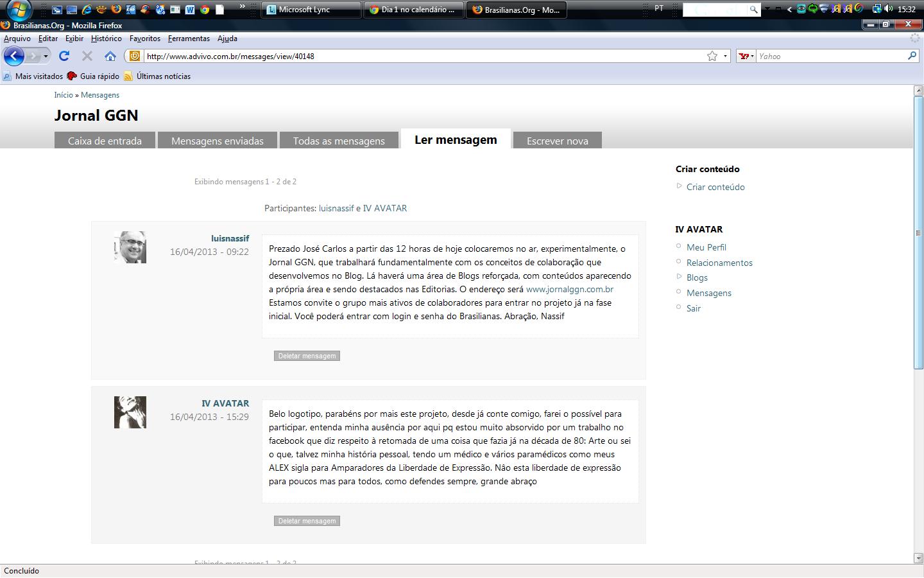Delete the IV AVATAR message
The width and height of the screenshot is (924, 578).
pos(307,521)
